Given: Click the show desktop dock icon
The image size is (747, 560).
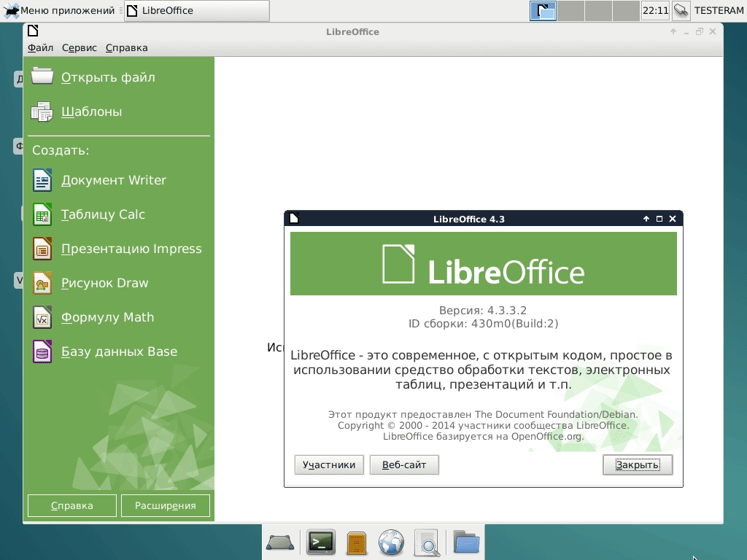Looking at the screenshot, I should (280, 542).
